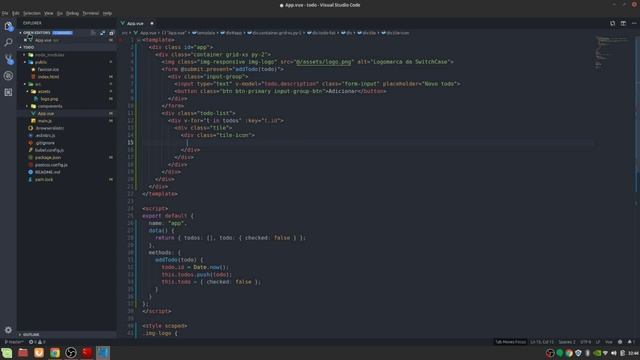
Task: Open the Explorer view in activity bar
Action: 8,27
